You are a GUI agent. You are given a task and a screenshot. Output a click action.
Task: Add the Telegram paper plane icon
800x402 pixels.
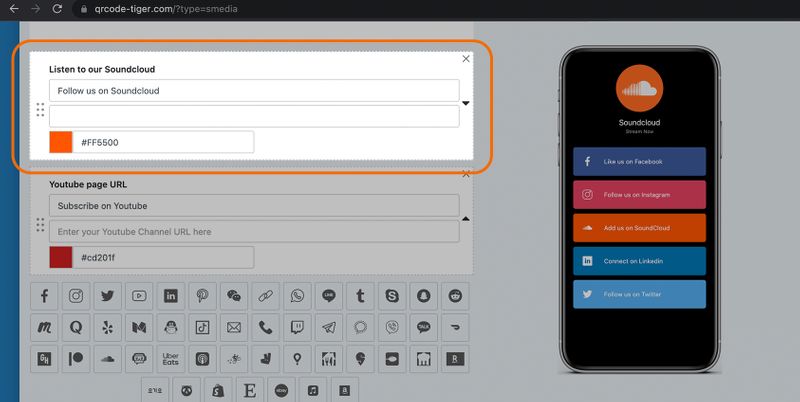[x=329, y=327]
